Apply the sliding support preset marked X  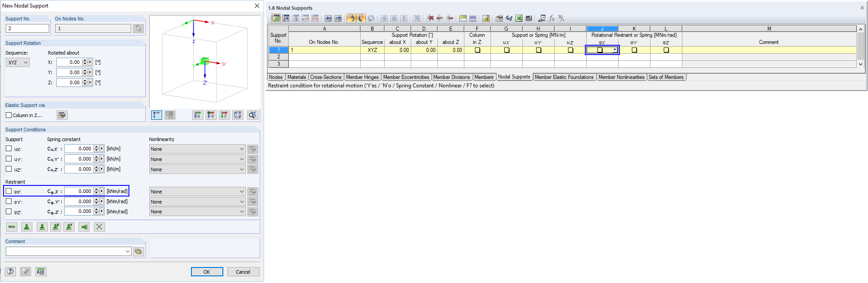click(55, 227)
